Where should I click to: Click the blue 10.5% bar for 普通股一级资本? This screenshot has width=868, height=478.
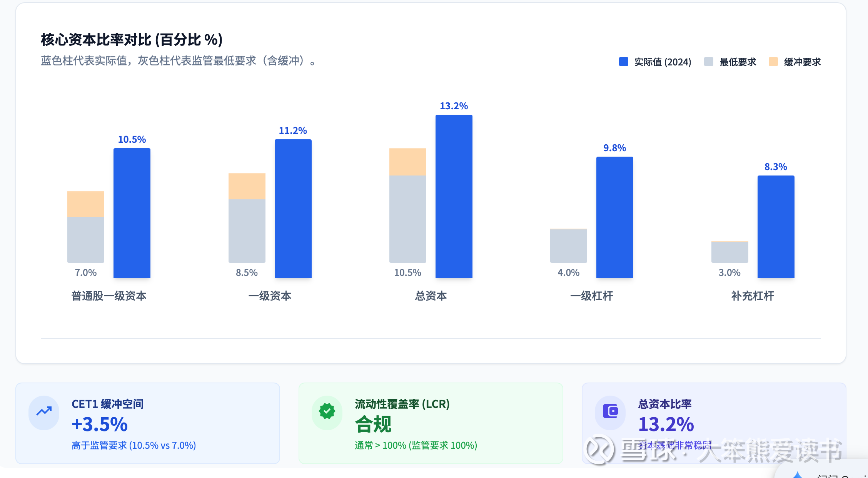[132, 213]
